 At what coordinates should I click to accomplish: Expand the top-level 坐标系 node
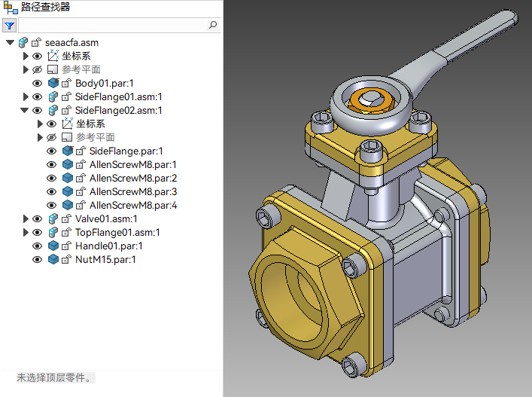click(26, 56)
